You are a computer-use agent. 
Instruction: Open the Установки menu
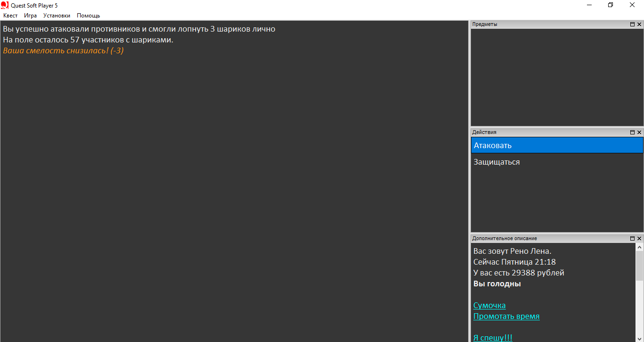[57, 16]
